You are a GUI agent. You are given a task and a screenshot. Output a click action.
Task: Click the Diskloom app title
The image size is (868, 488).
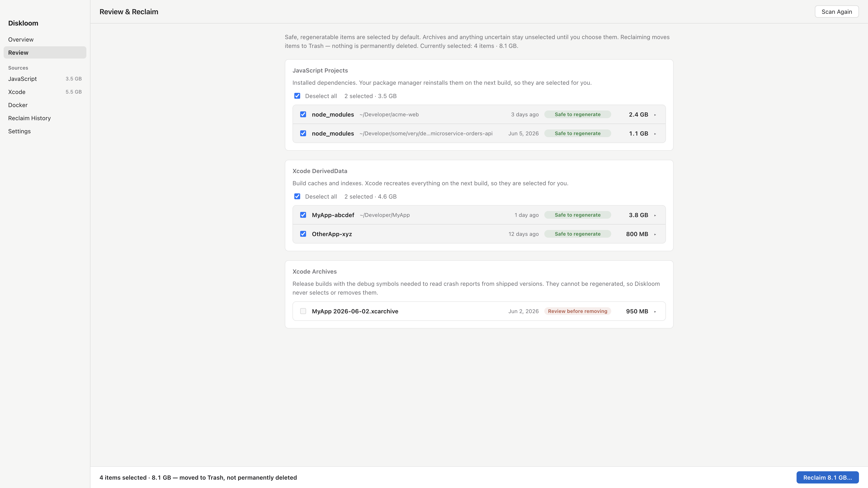tap(23, 23)
